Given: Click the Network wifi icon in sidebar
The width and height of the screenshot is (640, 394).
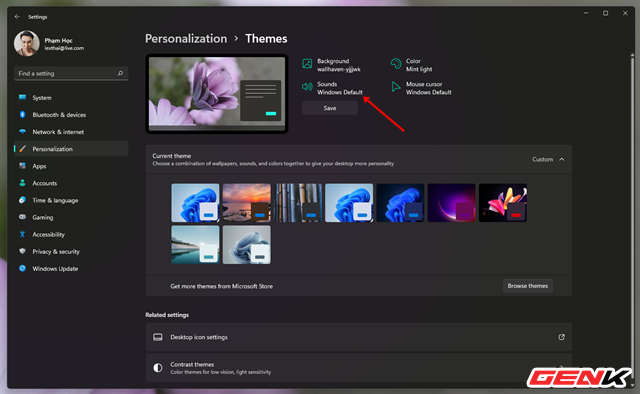Looking at the screenshot, I should coord(22,131).
